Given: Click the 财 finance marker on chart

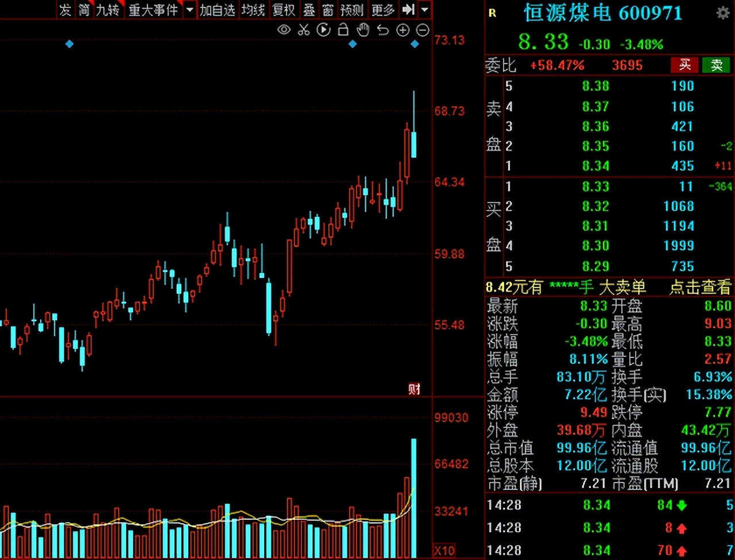Looking at the screenshot, I should click(414, 389).
